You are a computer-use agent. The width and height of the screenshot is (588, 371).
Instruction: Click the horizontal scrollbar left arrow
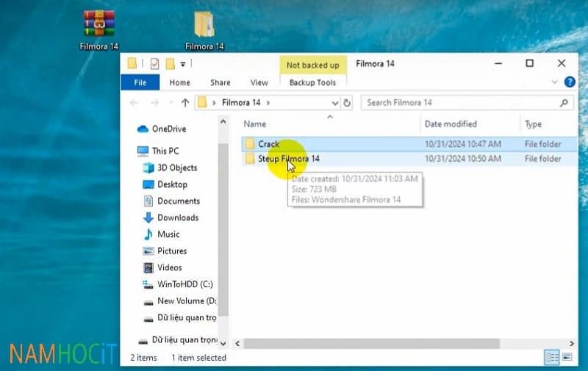(x=237, y=343)
